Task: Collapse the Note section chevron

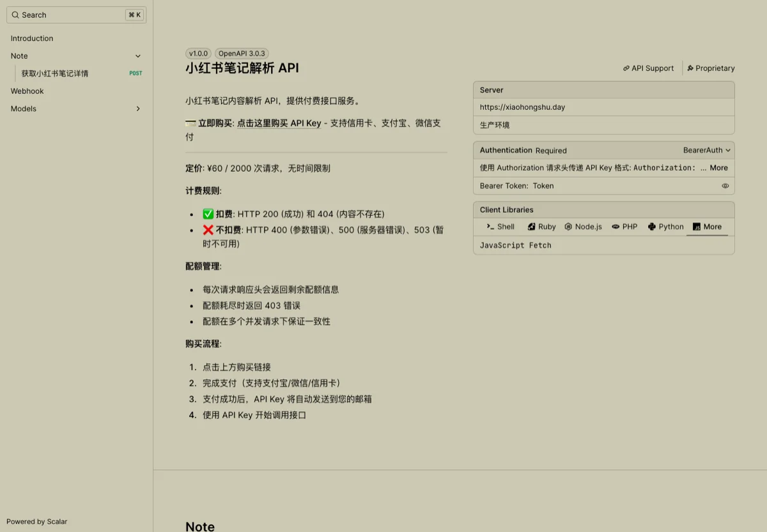Action: pos(138,56)
